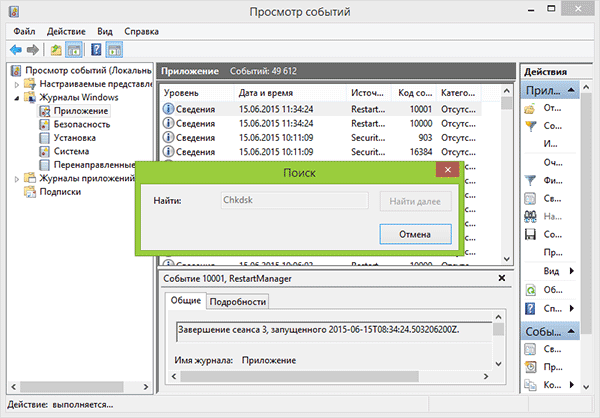Click the green Refresh icon in Actions pane
This screenshot has width=600, height=418.
[530, 290]
